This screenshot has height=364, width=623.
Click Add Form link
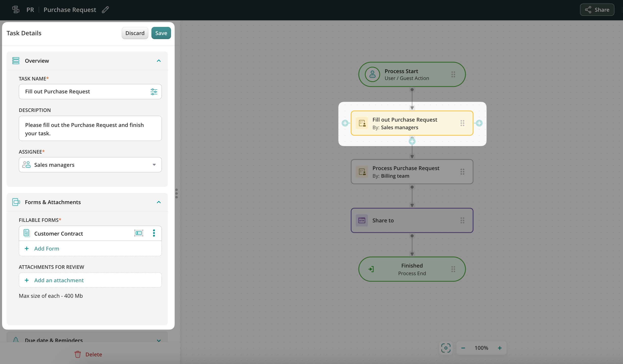pyautogui.click(x=46, y=249)
